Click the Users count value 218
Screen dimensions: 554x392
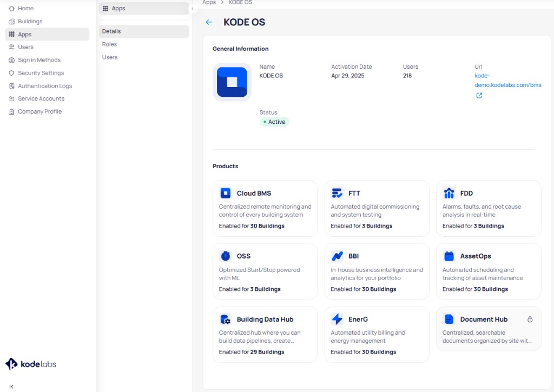pos(407,76)
